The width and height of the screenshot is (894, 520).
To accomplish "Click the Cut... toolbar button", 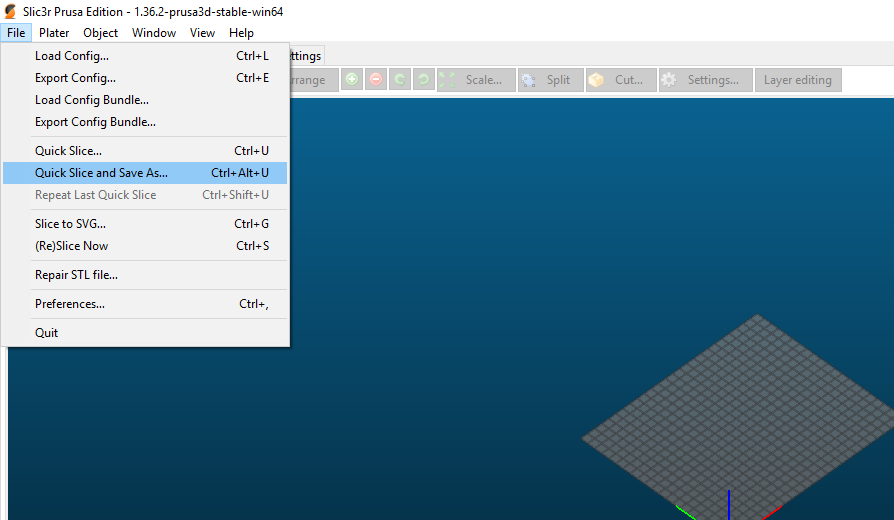I will click(621, 80).
